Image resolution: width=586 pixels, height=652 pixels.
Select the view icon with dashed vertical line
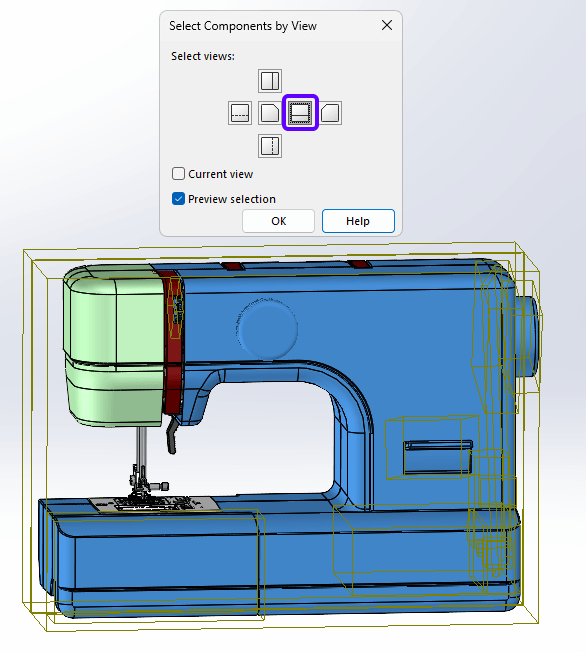coord(270,146)
